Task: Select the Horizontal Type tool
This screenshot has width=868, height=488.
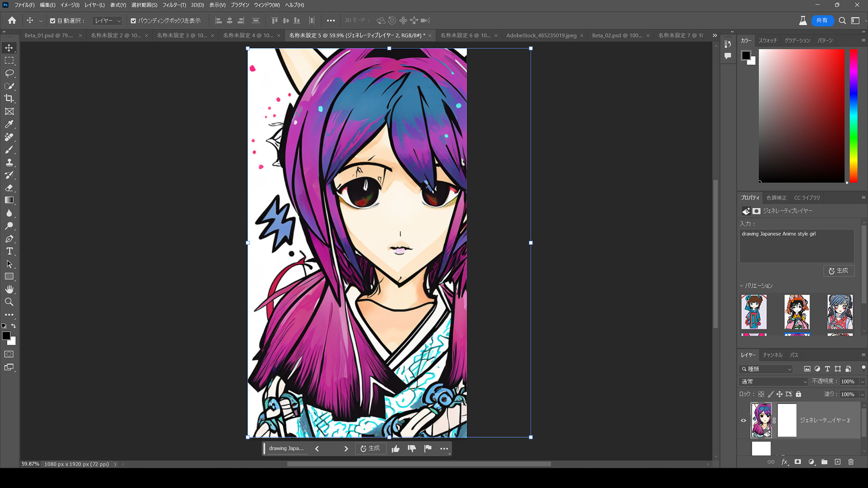Action: (x=9, y=251)
